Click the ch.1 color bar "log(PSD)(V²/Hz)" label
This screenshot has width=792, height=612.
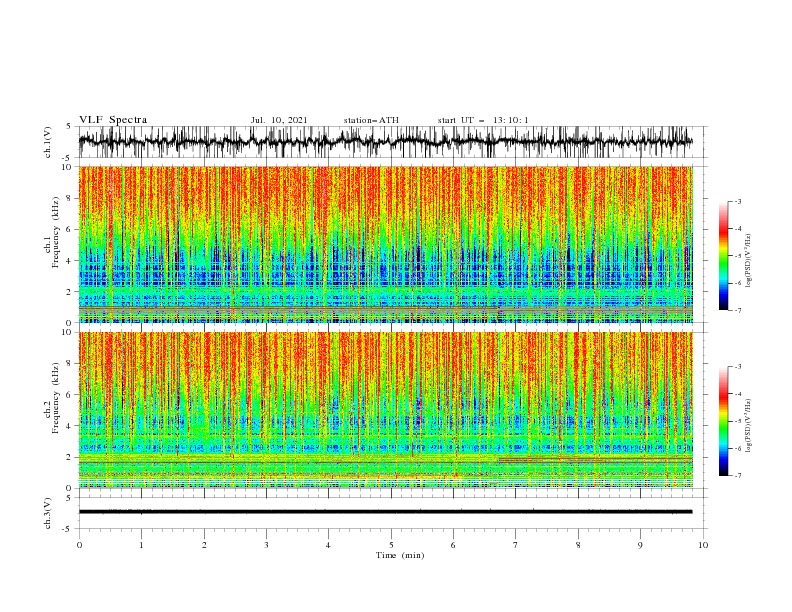click(x=749, y=261)
